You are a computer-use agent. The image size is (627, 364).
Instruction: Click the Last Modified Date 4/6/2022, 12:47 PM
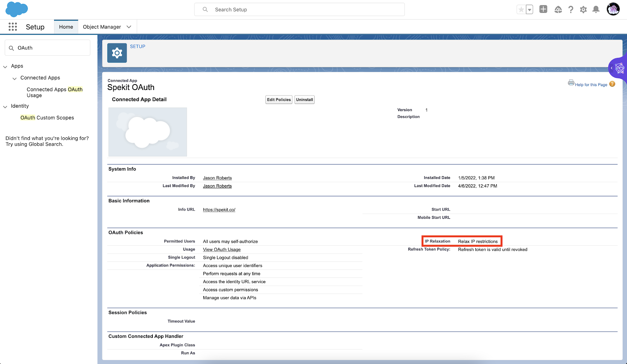pyautogui.click(x=477, y=186)
